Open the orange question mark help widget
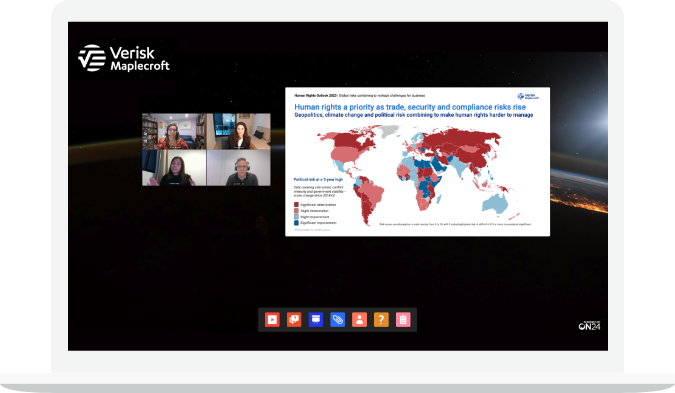The width and height of the screenshot is (675, 393). (x=381, y=320)
